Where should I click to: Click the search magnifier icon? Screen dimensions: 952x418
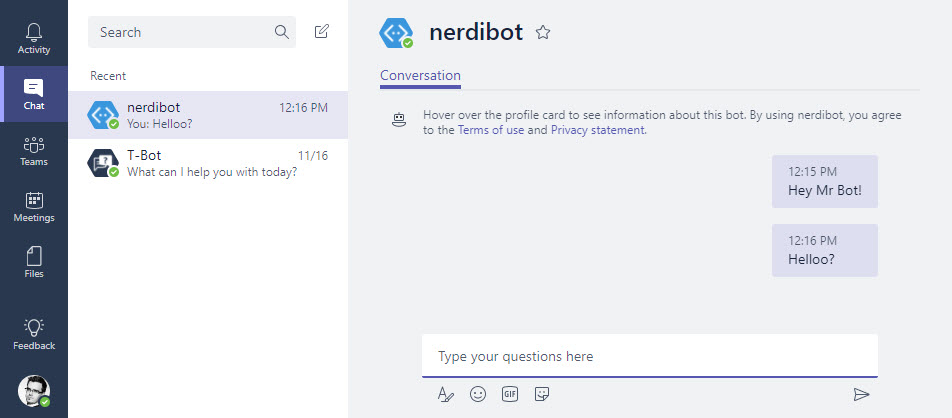[x=282, y=32]
